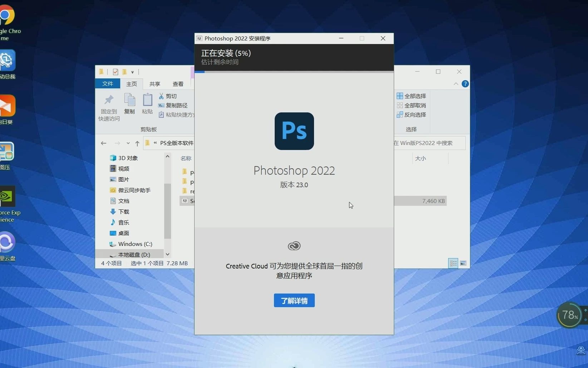Viewport: 588px width, 368px height.
Task: Click the properties checkmark quick access icon
Action: [116, 72]
